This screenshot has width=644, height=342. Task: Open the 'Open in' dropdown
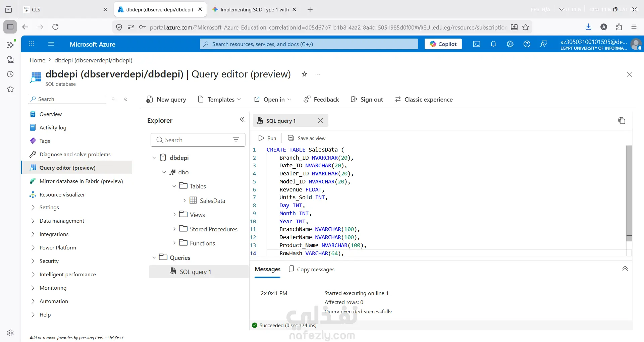[273, 99]
